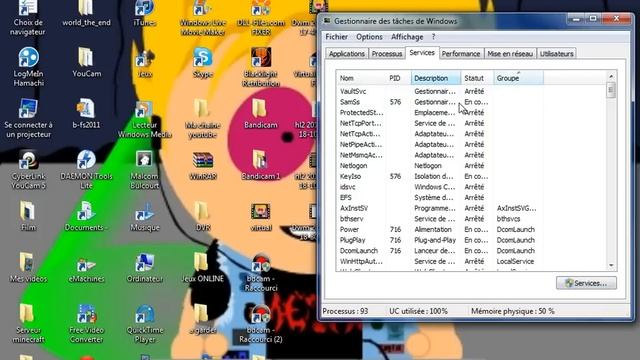Switch to the Utilisateurs tab
The image size is (640, 360).
pyautogui.click(x=556, y=54)
